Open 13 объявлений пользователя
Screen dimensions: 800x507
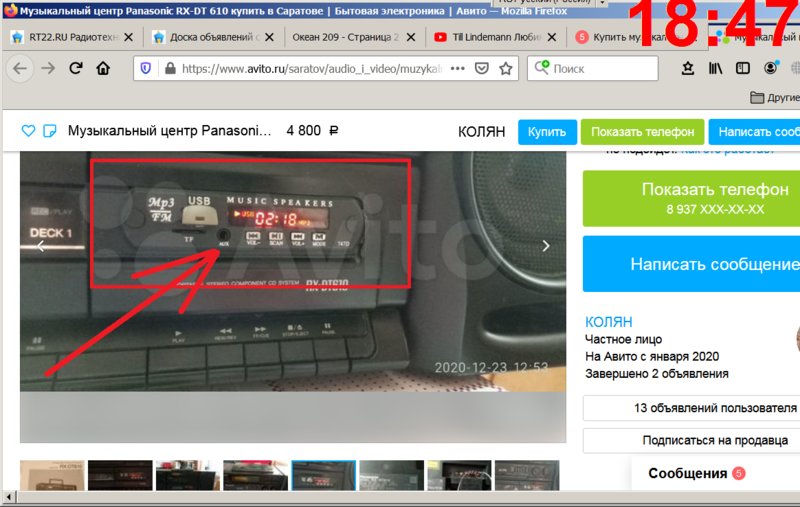691,408
